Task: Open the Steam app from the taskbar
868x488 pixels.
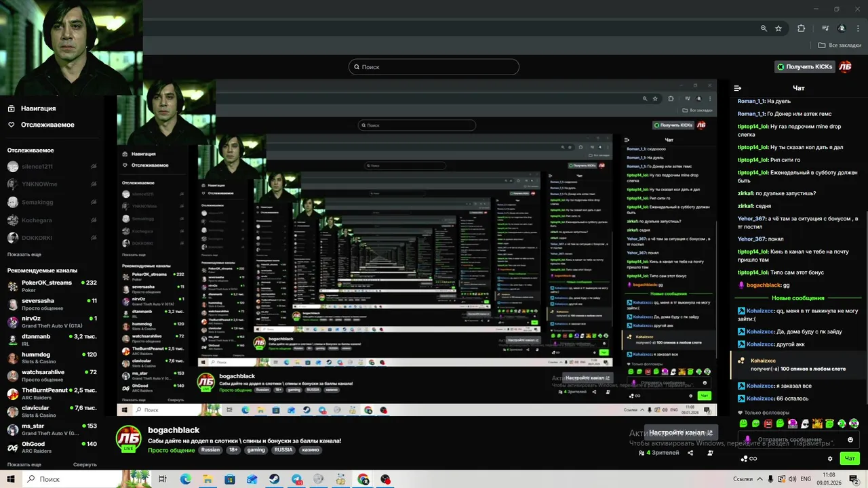Action: coord(274,479)
